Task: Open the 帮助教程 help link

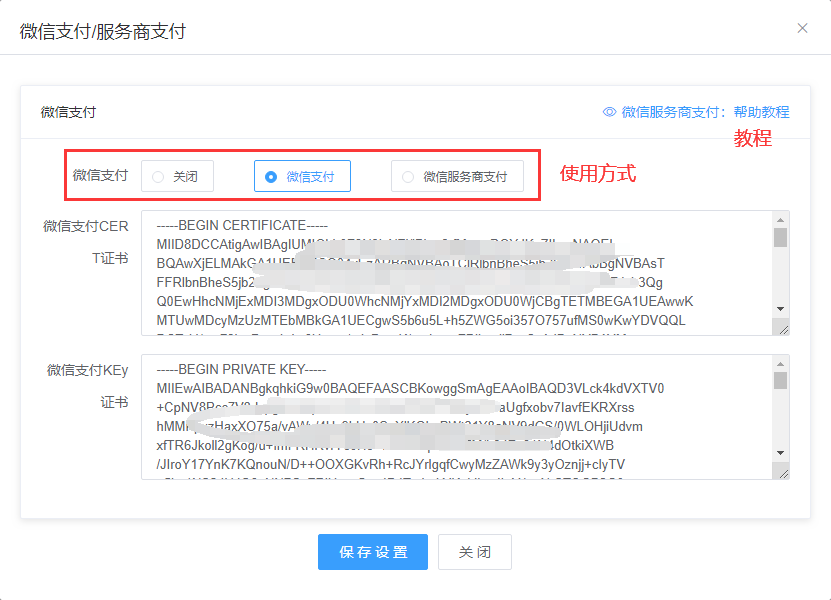Action: pyautogui.click(x=761, y=112)
